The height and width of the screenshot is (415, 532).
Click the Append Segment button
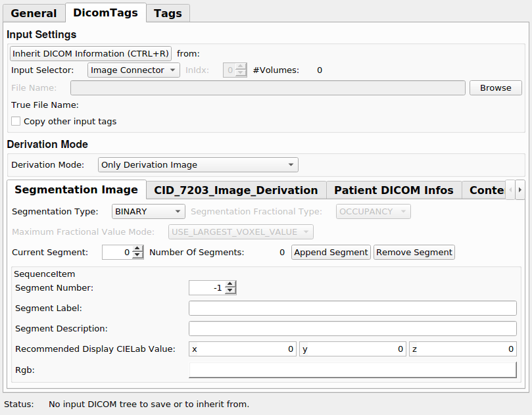tap(331, 253)
